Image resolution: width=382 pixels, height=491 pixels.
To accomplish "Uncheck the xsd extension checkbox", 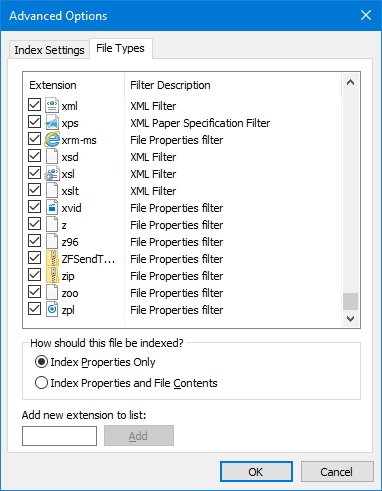I will coord(34,156).
